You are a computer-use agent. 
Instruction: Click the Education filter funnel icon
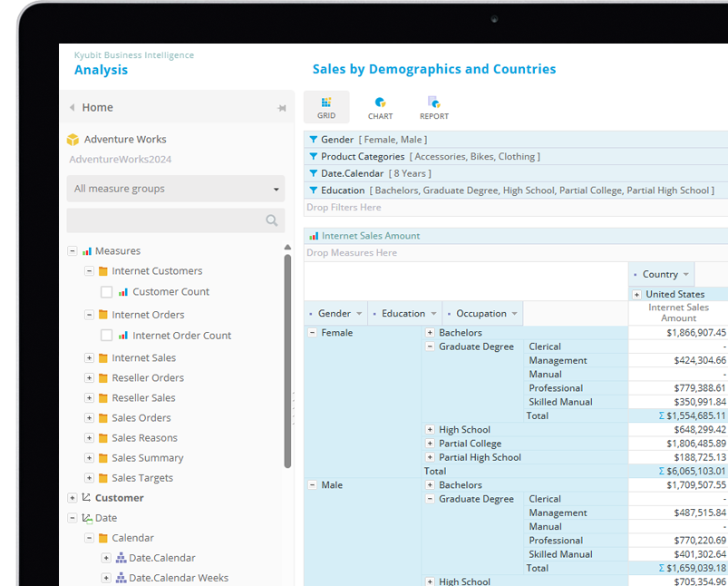pyautogui.click(x=313, y=190)
